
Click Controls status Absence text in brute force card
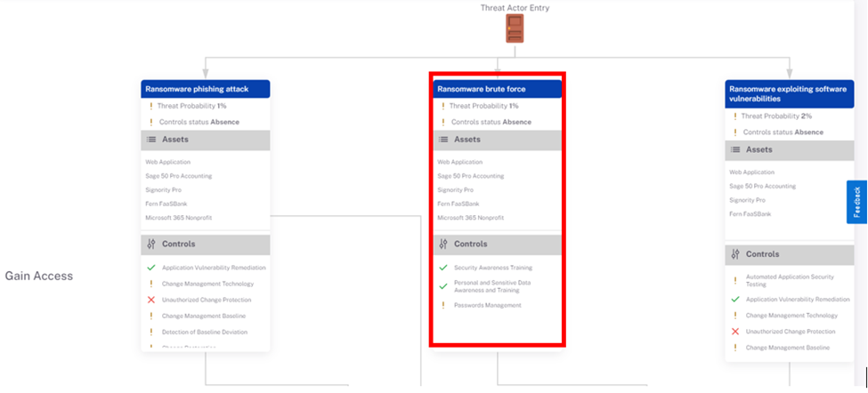[x=491, y=122]
